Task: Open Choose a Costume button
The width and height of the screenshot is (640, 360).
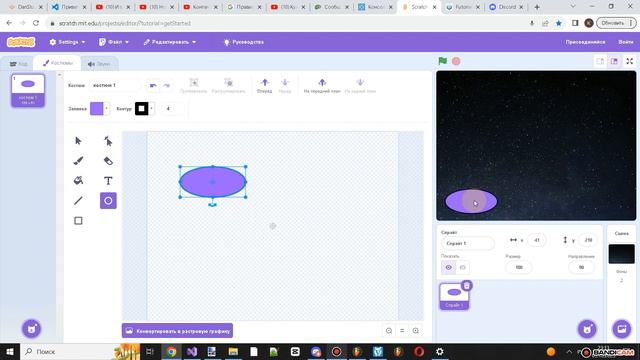Action: tap(31, 329)
